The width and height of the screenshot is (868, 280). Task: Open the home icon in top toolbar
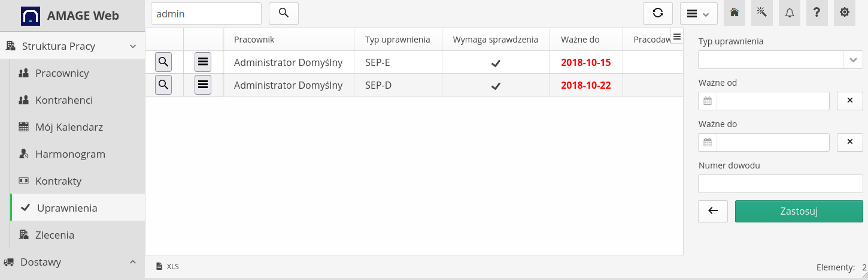click(x=735, y=13)
